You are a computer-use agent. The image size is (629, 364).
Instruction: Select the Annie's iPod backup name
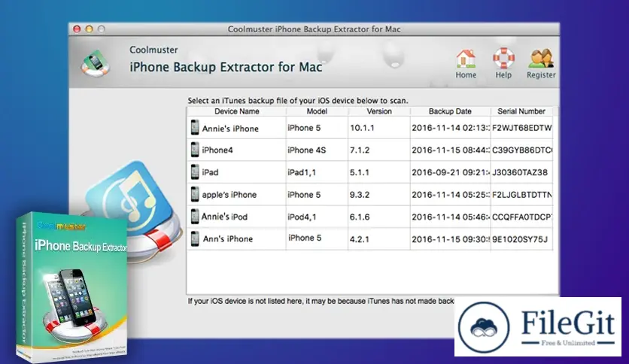pyautogui.click(x=224, y=217)
